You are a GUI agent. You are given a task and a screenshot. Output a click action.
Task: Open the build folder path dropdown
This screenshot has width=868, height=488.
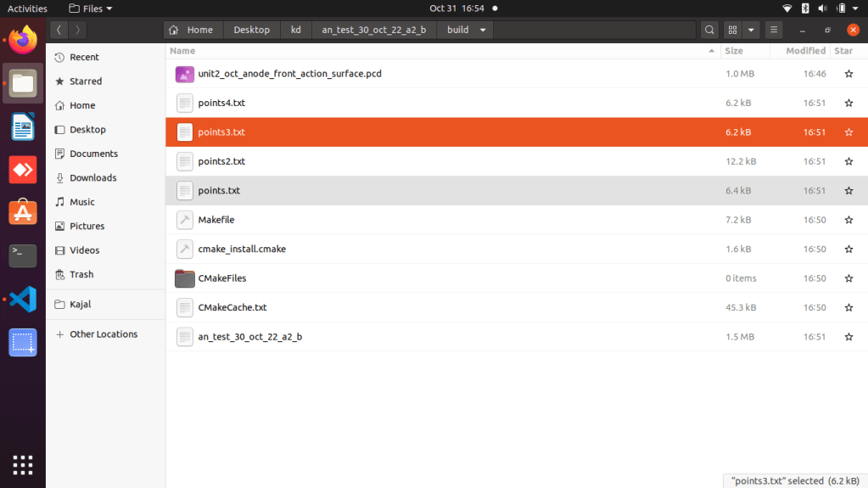click(483, 30)
